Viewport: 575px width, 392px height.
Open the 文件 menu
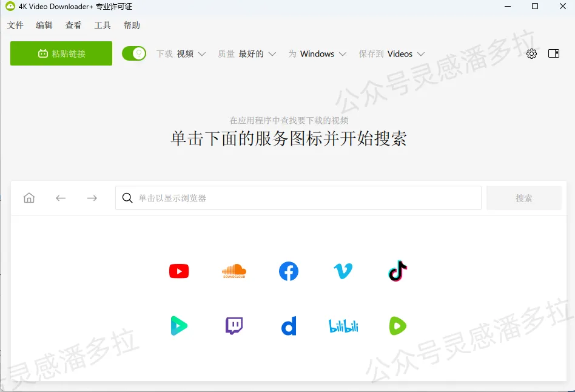tap(15, 25)
